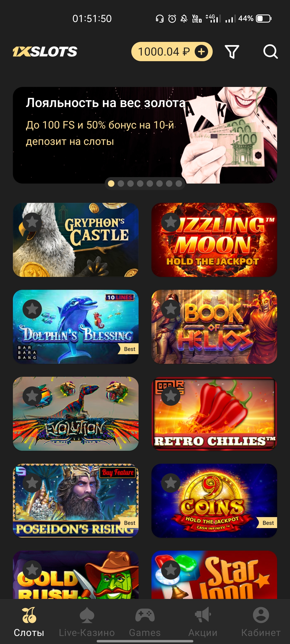Tap the plus deposit icon on balance
Image resolution: width=290 pixels, height=644 pixels.
pos(201,52)
